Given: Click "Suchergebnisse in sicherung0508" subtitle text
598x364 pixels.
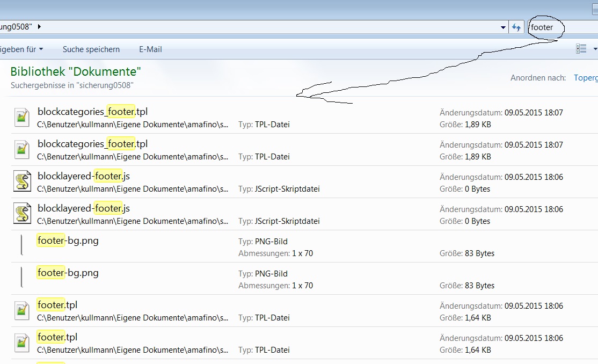Looking at the screenshot, I should (x=72, y=85).
